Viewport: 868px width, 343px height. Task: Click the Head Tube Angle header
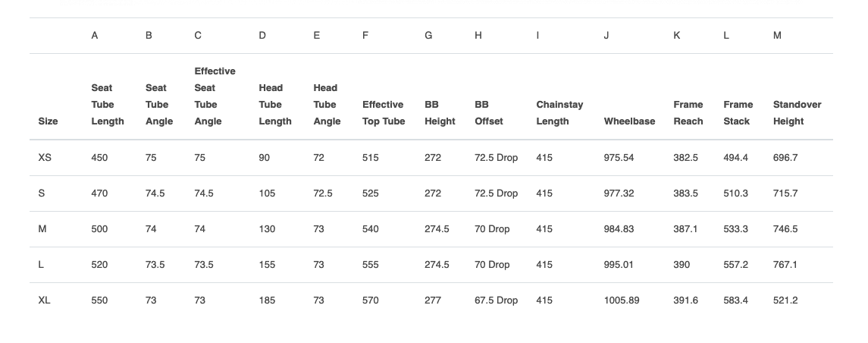click(x=327, y=105)
